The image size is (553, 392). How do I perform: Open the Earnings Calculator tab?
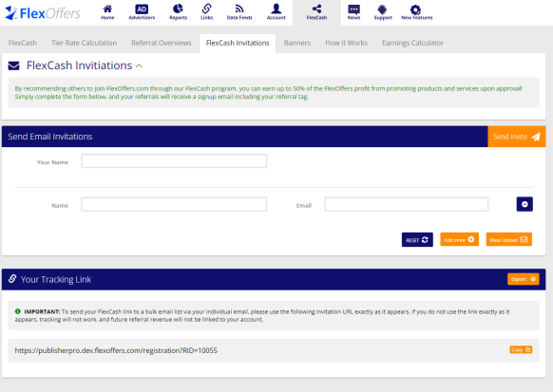[412, 43]
